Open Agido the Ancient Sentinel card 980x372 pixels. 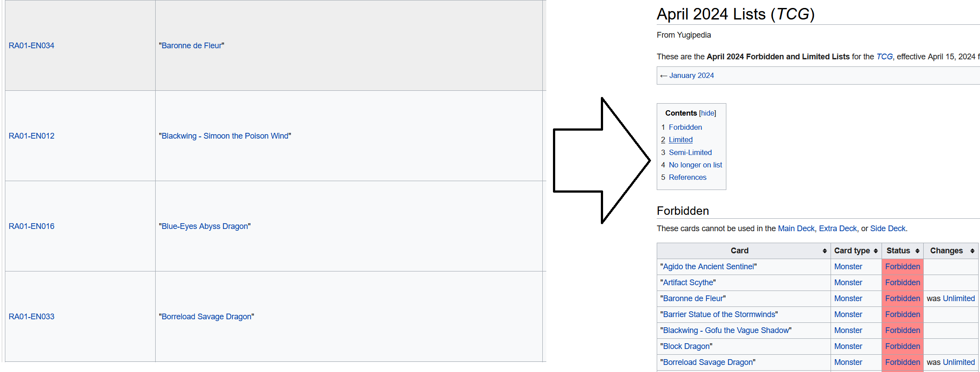[709, 267]
